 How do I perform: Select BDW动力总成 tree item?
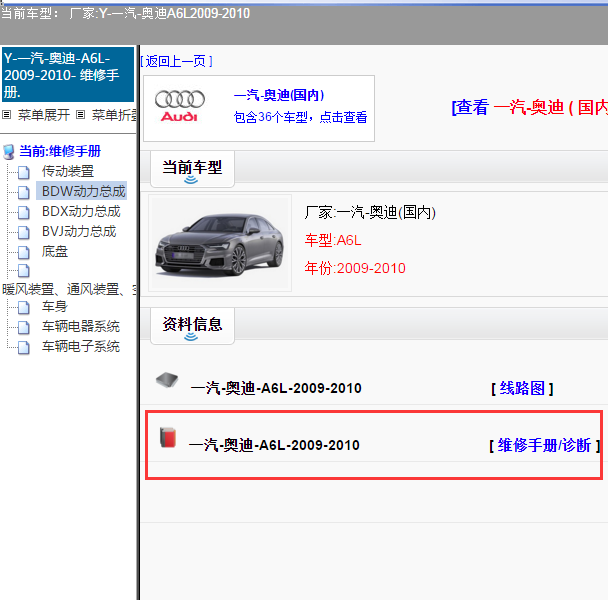(83, 191)
